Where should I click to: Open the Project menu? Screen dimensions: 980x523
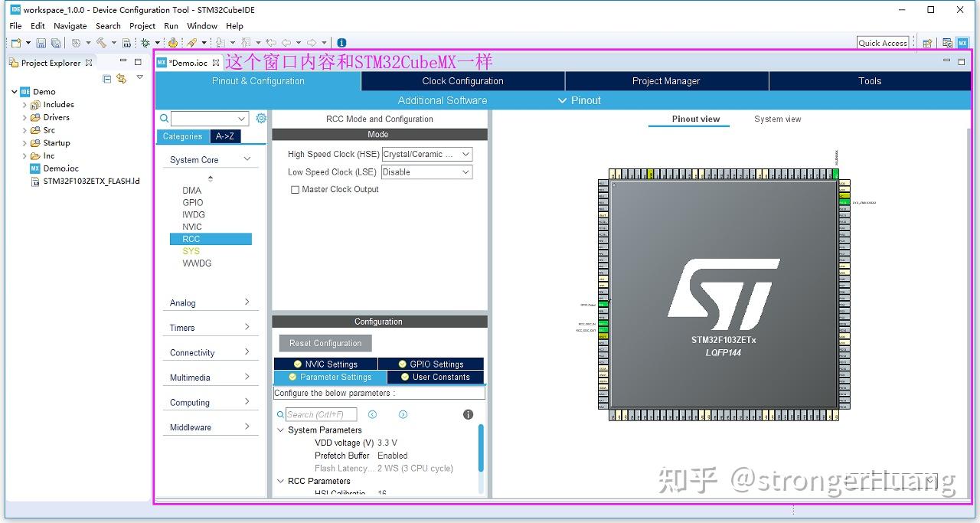[142, 25]
